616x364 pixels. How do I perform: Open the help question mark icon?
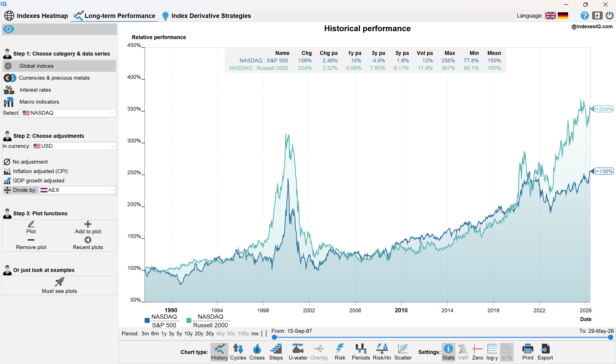point(585,16)
